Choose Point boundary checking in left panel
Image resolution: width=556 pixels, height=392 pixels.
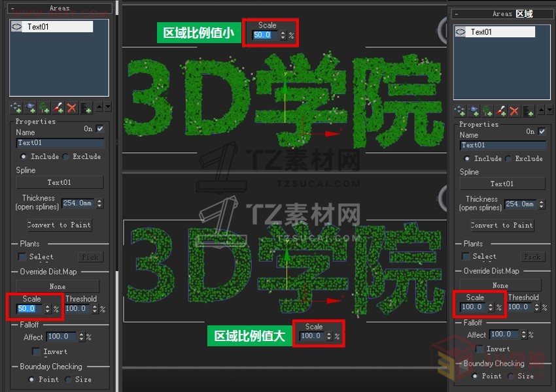coord(31,379)
